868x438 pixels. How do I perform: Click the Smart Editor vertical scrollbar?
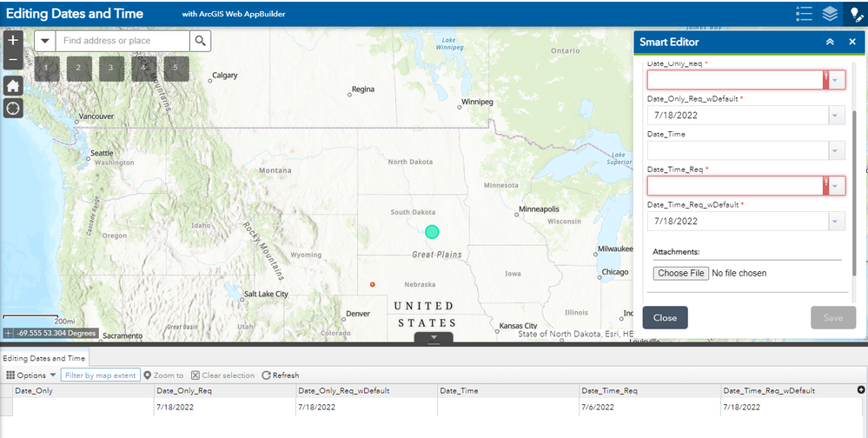pyautogui.click(x=856, y=191)
